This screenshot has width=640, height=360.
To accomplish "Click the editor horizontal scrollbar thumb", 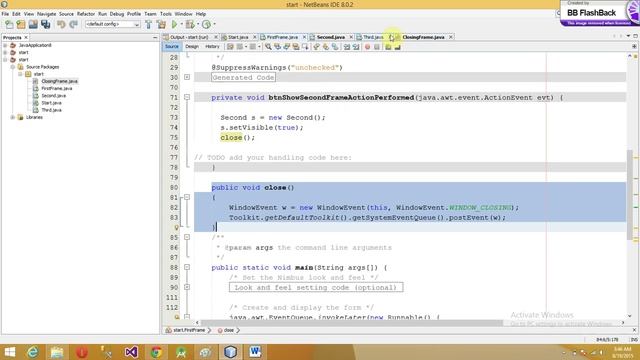I will [x=351, y=322].
